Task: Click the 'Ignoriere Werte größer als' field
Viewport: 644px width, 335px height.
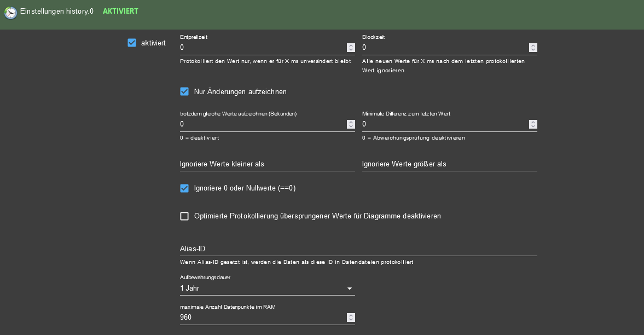Action: click(449, 164)
